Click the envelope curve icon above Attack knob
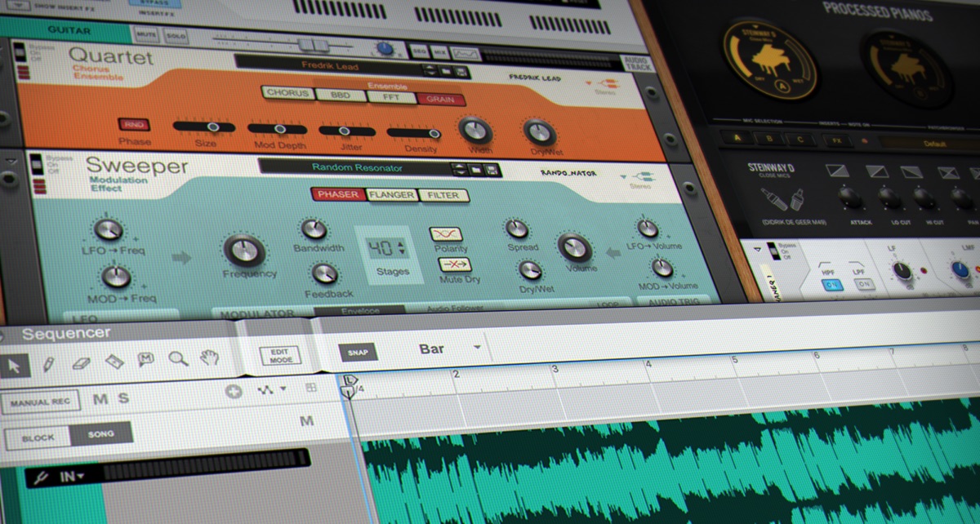980x524 pixels. (838, 171)
